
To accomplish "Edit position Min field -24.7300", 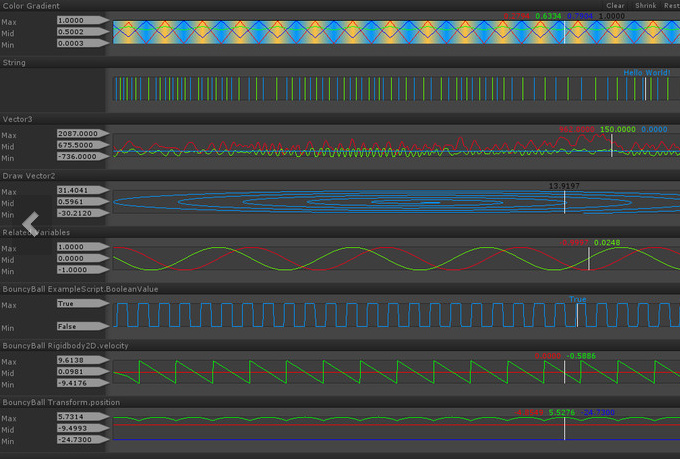I will pyautogui.click(x=82, y=439).
